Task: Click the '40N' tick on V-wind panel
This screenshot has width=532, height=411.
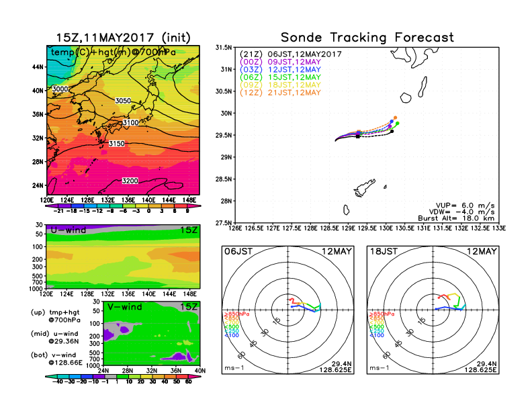Action: click(200, 371)
